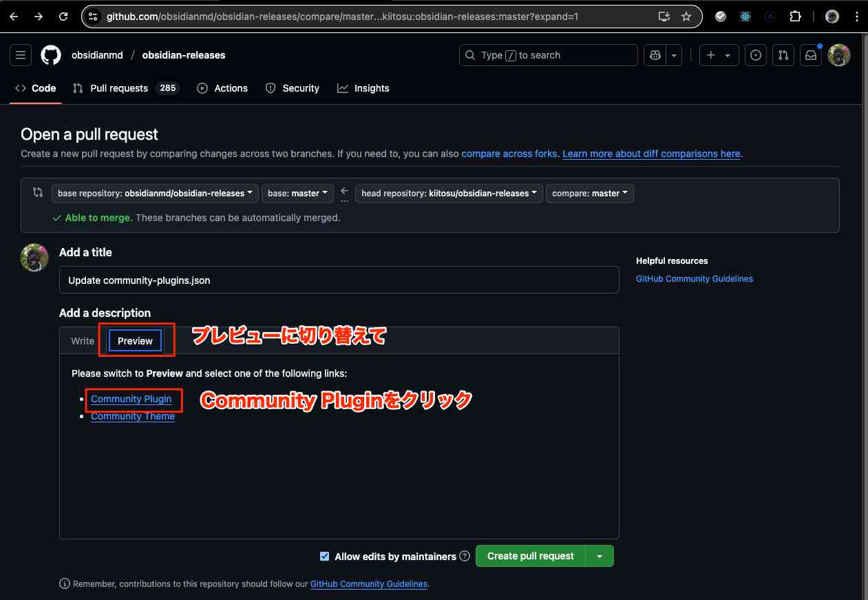
Task: Open the Copilot chat icon
Action: tap(654, 55)
